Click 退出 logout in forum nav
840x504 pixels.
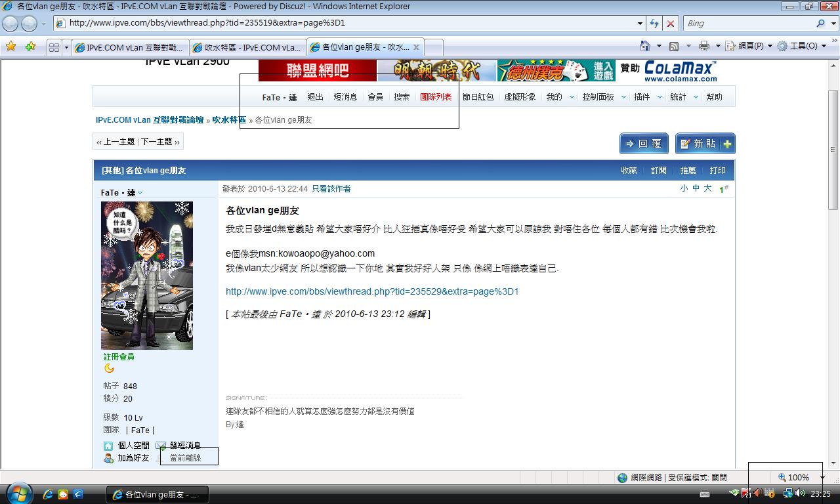315,97
